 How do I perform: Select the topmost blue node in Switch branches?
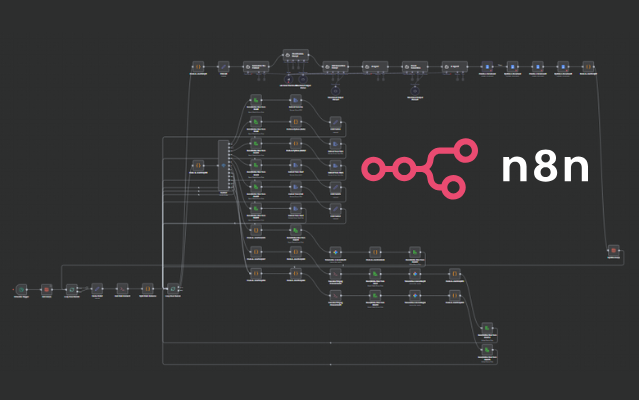coord(296,101)
